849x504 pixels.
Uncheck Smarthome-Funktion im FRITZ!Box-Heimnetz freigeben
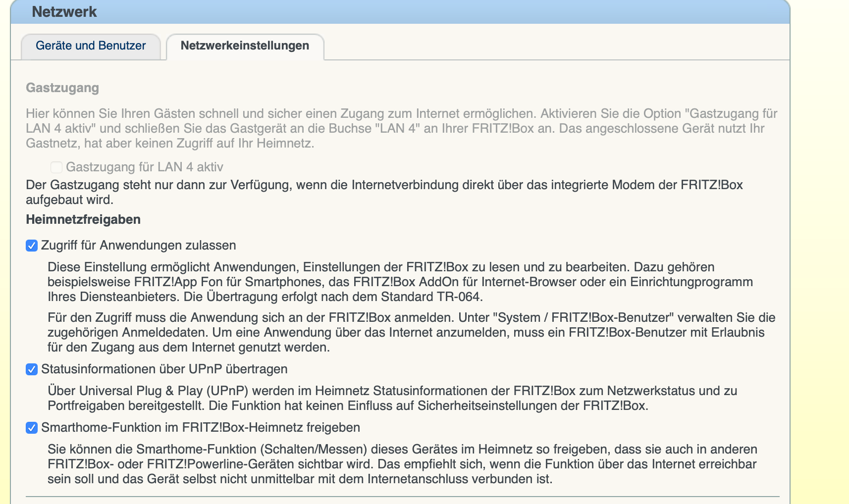click(32, 428)
